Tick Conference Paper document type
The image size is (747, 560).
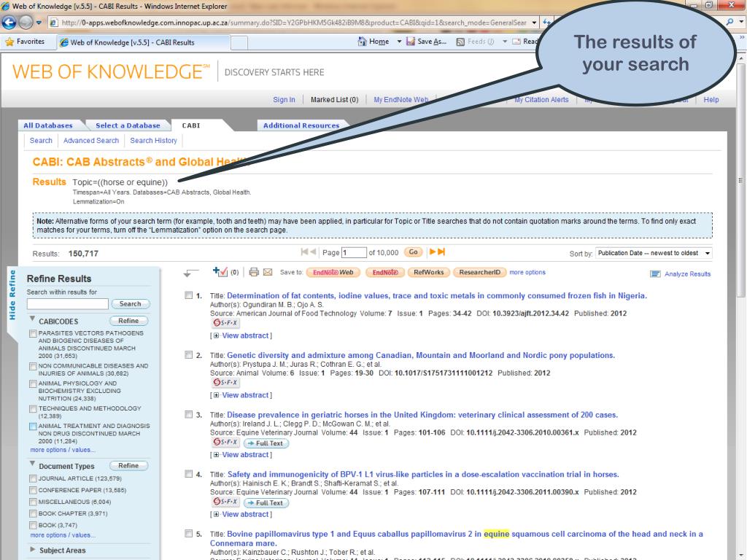pyautogui.click(x=33, y=490)
